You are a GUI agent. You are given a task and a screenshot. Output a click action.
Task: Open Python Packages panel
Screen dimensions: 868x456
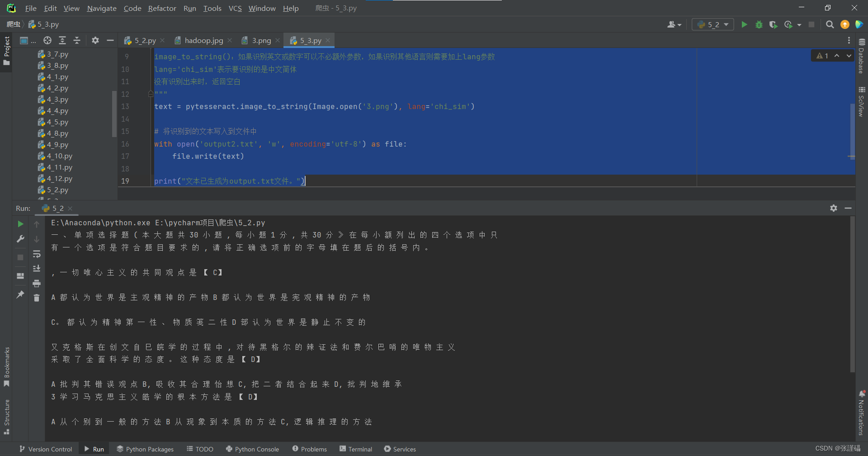pos(145,449)
